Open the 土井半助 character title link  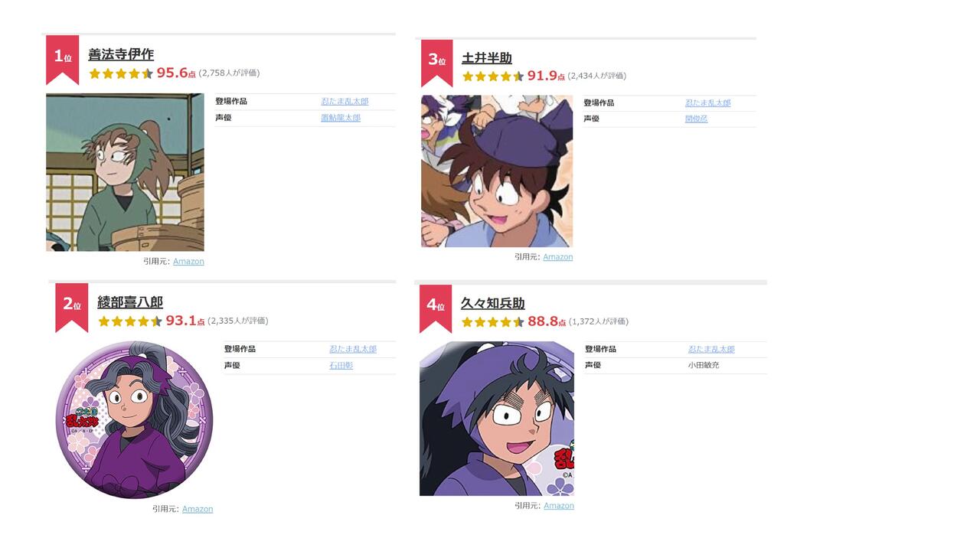click(x=487, y=58)
